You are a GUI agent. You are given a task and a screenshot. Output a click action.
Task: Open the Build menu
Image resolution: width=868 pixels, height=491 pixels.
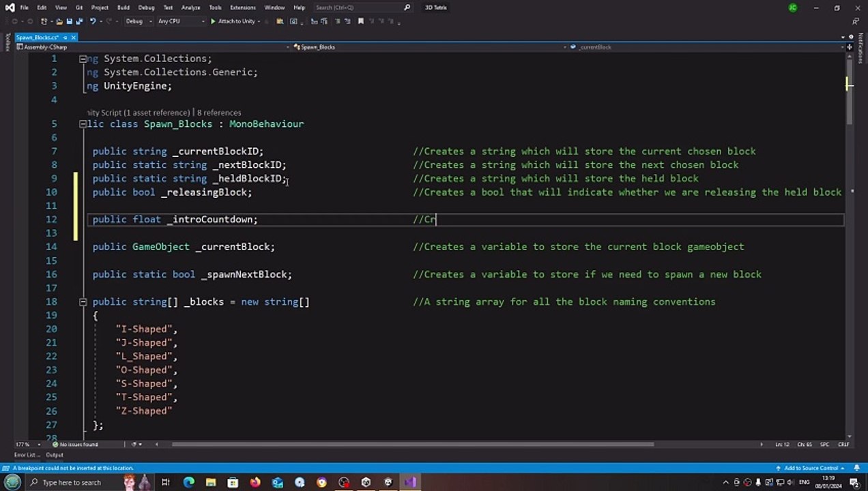(x=124, y=8)
